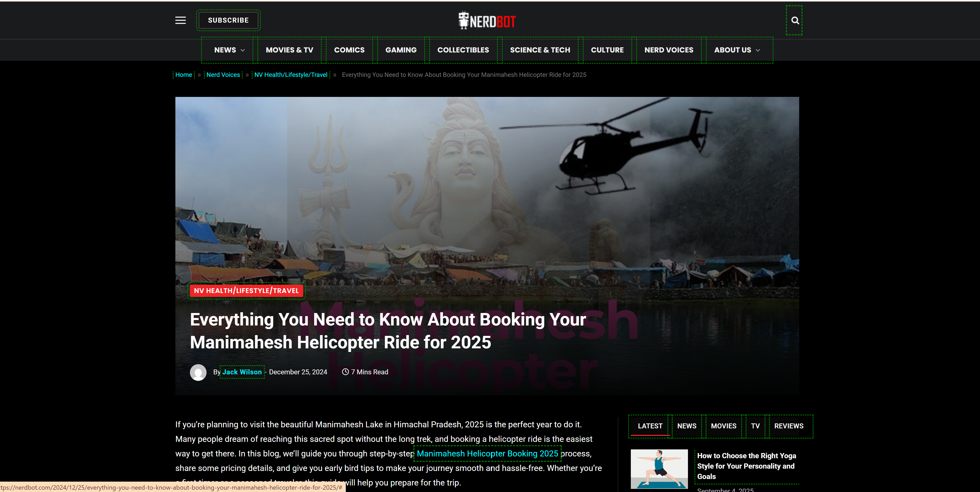Open the Comics menu item
Viewport: 980px width, 492px height.
[349, 50]
